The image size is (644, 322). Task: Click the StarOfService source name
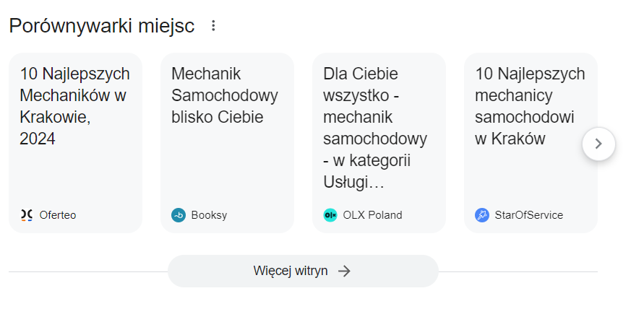tap(528, 215)
